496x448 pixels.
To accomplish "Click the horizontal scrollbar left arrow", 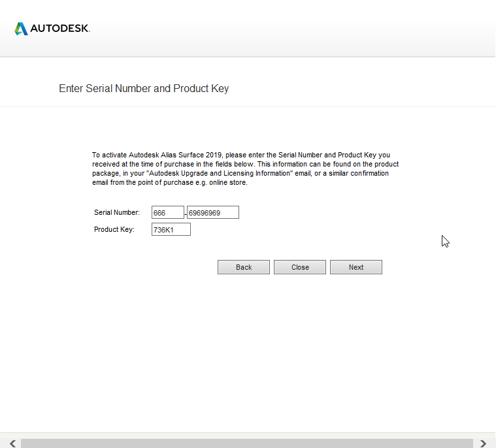I will (12, 443).
